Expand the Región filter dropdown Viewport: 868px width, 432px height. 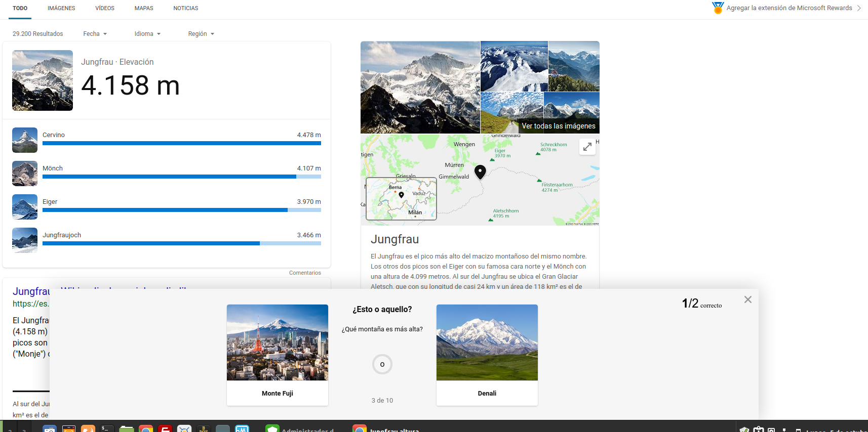point(201,34)
